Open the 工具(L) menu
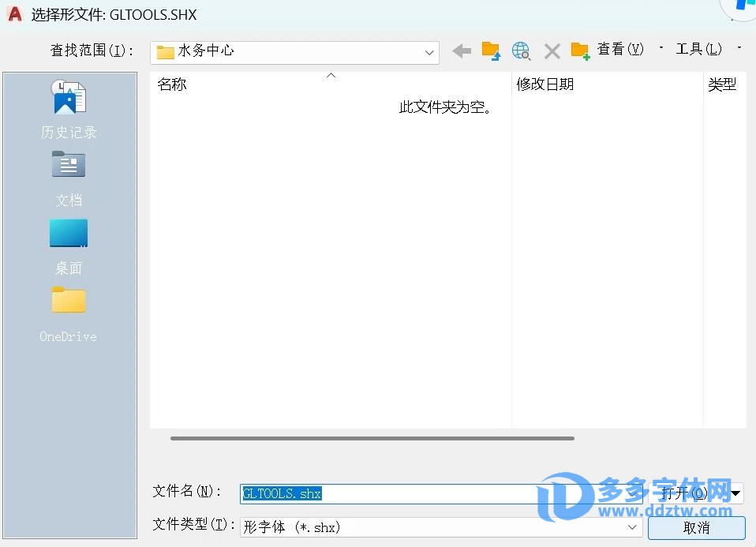The width and height of the screenshot is (756, 547). (x=698, y=49)
